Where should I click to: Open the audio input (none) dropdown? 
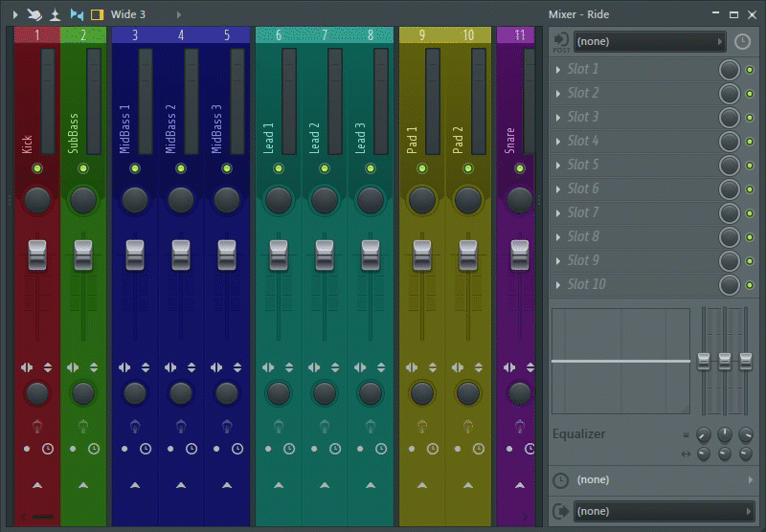(x=649, y=42)
